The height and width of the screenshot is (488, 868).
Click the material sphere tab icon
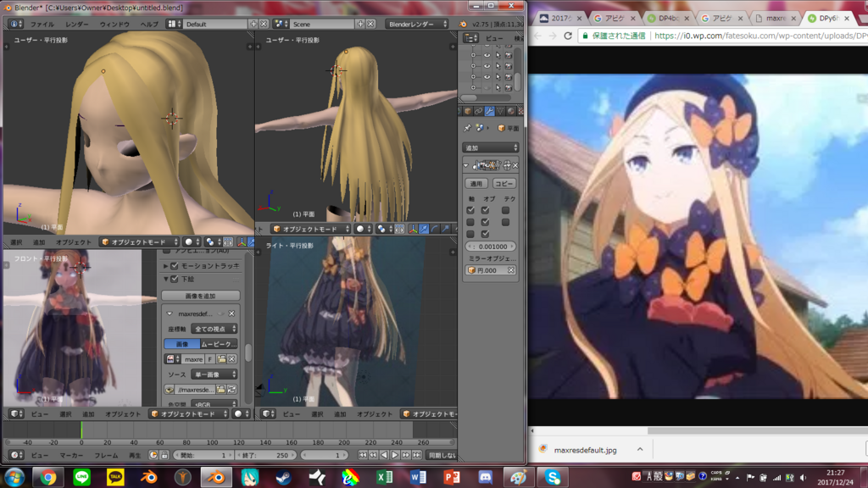click(511, 111)
